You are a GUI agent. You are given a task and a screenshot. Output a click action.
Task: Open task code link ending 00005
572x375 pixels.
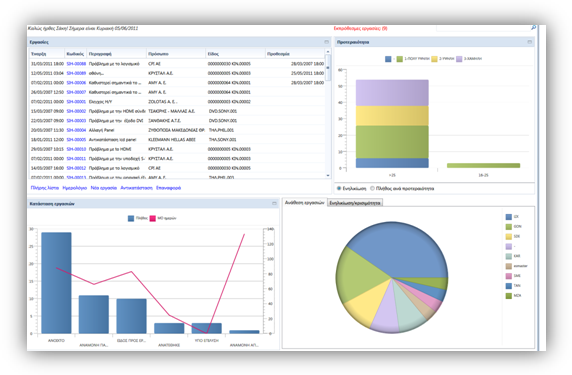[76, 140]
